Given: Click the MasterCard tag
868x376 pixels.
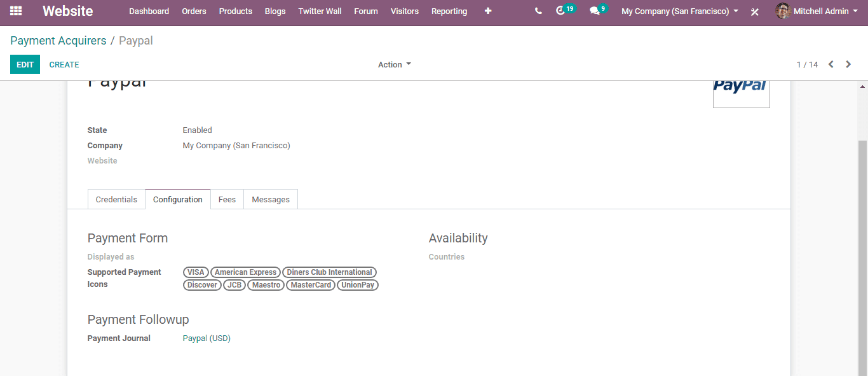Looking at the screenshot, I should [311, 285].
